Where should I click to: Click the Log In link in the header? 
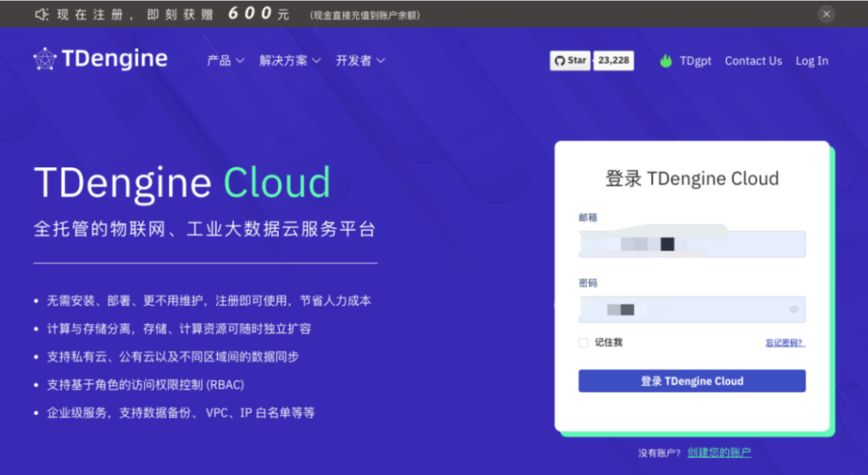tap(812, 61)
